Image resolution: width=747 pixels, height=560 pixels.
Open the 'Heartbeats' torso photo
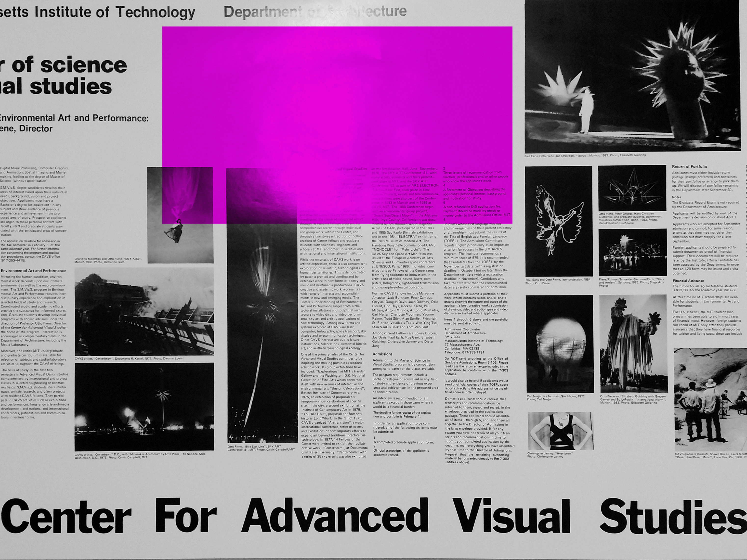coord(561,431)
